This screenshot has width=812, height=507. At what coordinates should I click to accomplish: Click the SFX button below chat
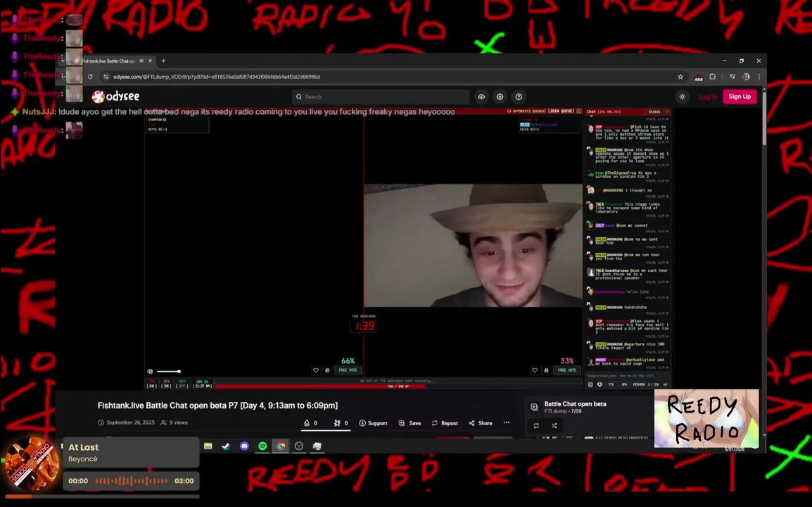click(x=624, y=384)
